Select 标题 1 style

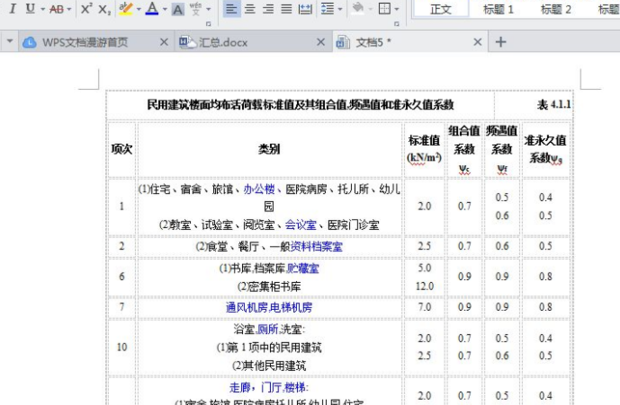[498, 9]
